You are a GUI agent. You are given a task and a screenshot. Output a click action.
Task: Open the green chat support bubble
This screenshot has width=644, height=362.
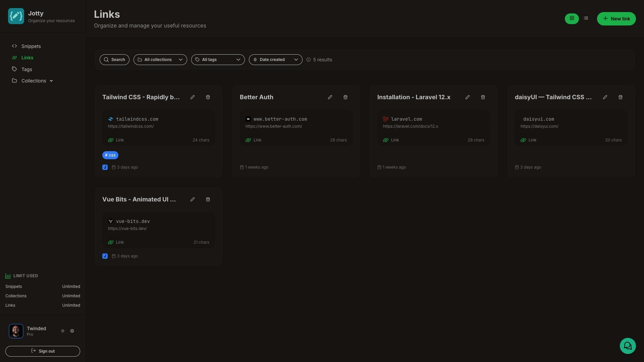(628, 346)
